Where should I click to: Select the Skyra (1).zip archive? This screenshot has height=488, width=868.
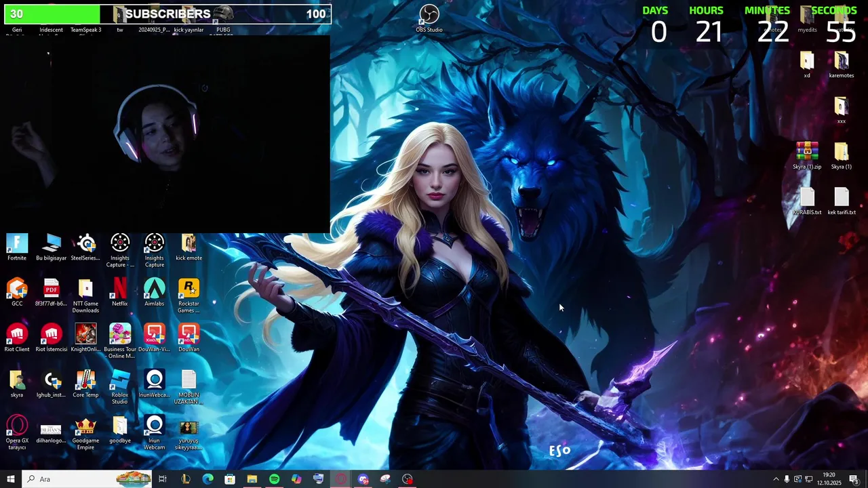point(807,156)
